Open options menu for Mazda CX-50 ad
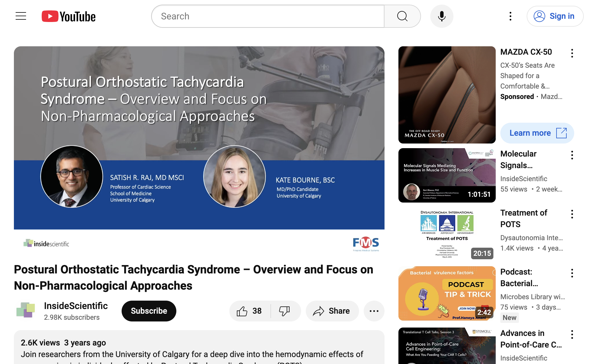Viewport: 593px width, 364px height. tap(572, 53)
